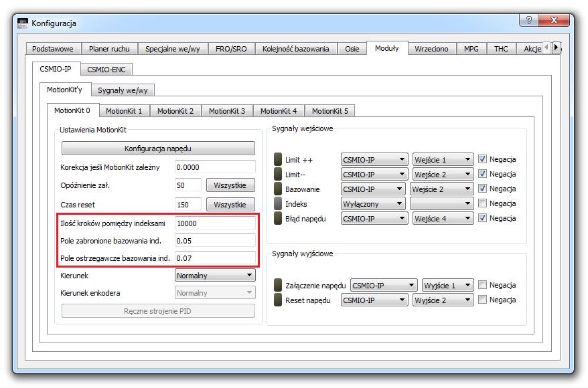Click the Limit ++ signal indicator LED
588x388 pixels.
[277, 159]
